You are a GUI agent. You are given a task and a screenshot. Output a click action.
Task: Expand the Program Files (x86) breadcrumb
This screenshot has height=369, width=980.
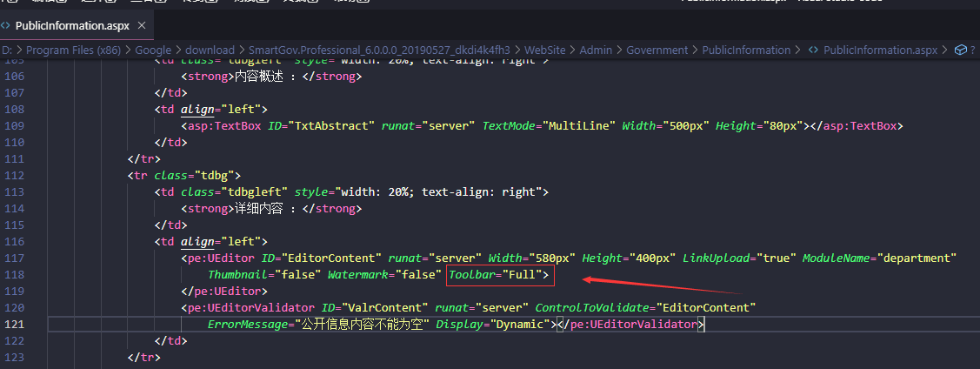(x=72, y=50)
